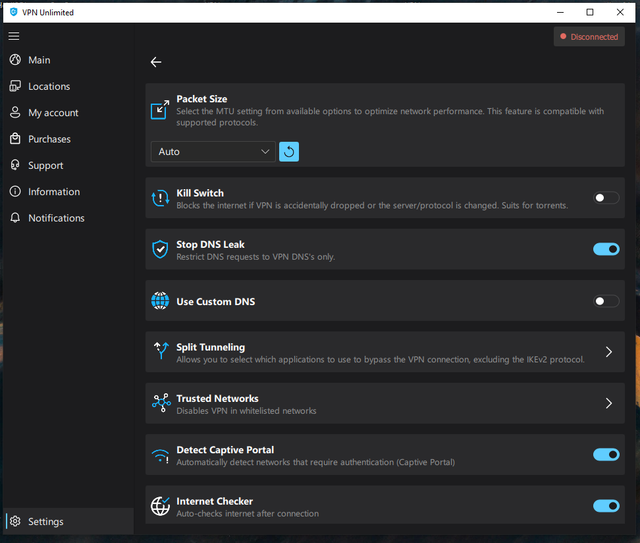This screenshot has height=543, width=640.
Task: Click the Locations icon in sidebar
Action: click(x=15, y=86)
